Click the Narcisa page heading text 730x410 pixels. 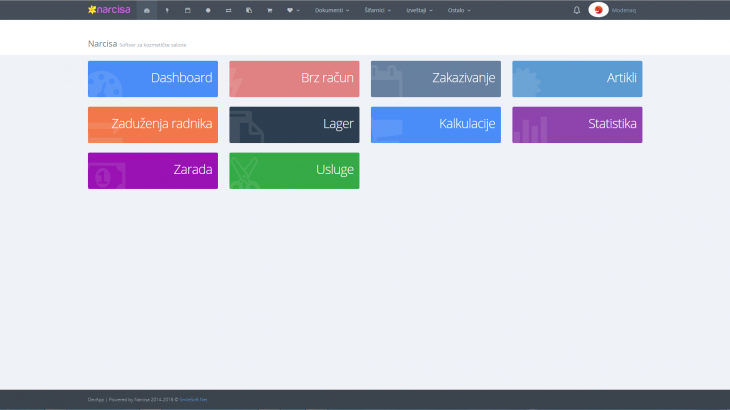102,44
